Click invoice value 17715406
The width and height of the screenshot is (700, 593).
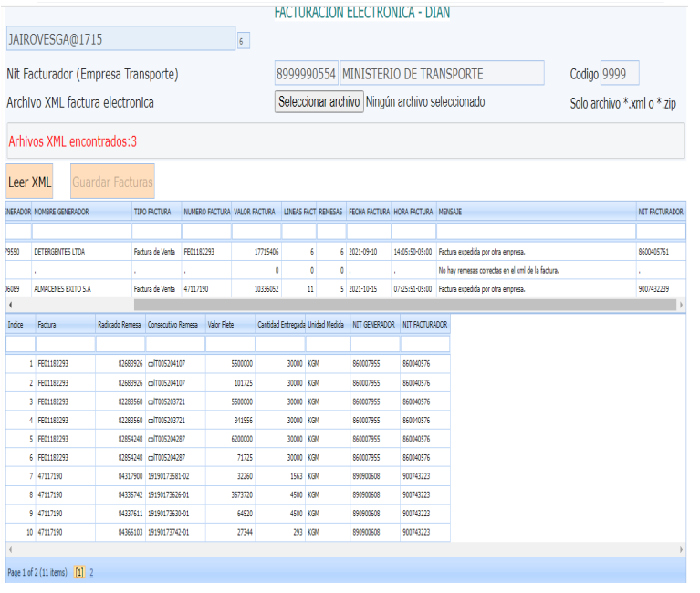(x=256, y=252)
